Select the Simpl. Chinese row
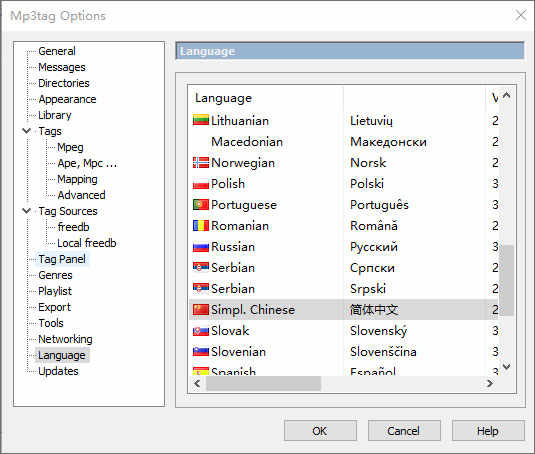The height and width of the screenshot is (454, 535). coord(344,310)
